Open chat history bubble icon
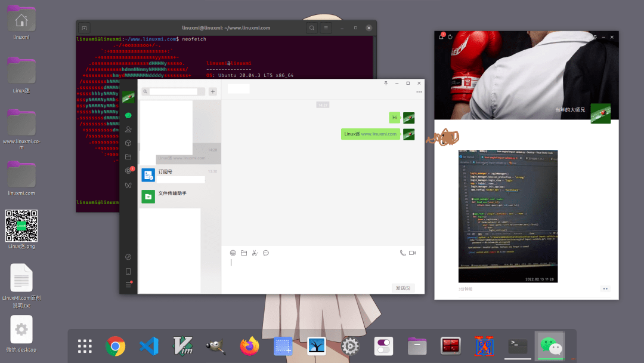Image resolution: width=644 pixels, height=363 pixels. pyautogui.click(x=266, y=253)
